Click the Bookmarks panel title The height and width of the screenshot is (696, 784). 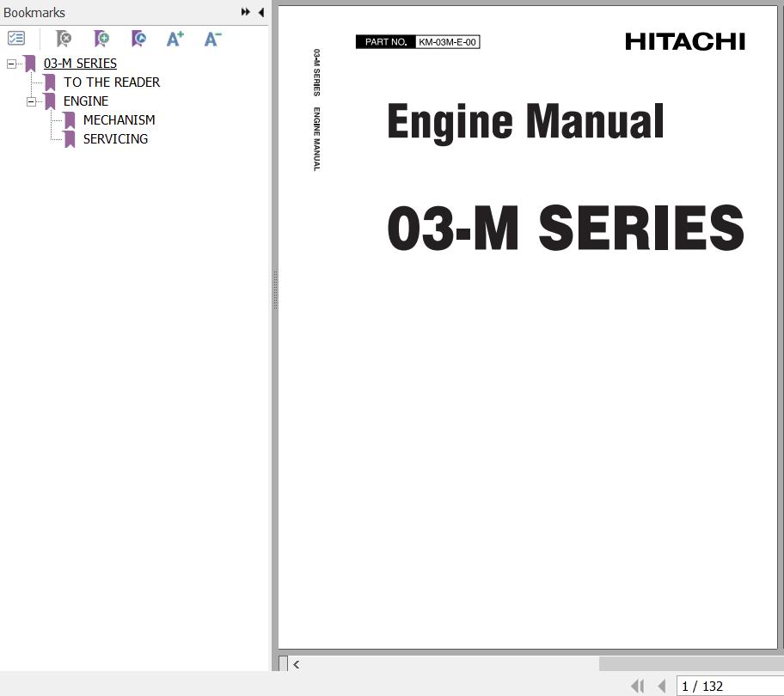(34, 13)
